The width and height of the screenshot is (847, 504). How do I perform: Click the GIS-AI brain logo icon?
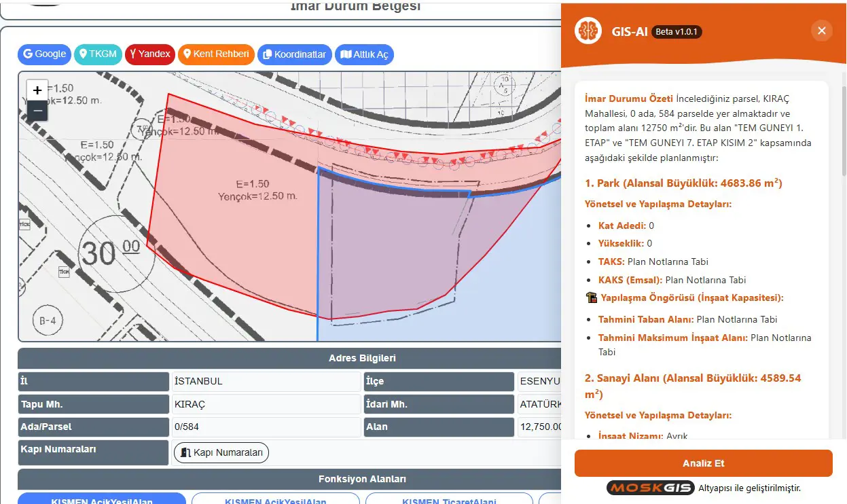tap(588, 31)
